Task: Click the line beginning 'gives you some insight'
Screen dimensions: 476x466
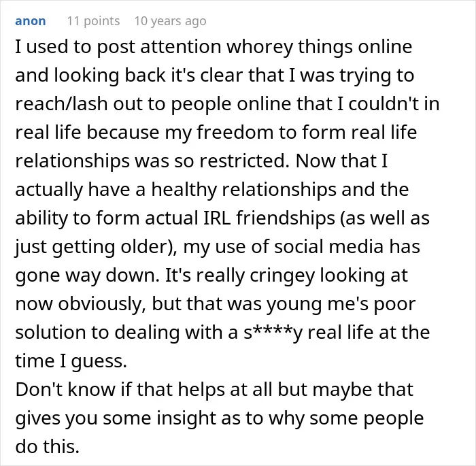Action: (220, 418)
